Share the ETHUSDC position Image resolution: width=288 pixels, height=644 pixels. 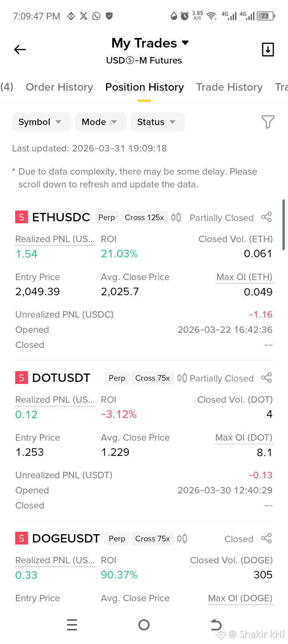[266, 217]
